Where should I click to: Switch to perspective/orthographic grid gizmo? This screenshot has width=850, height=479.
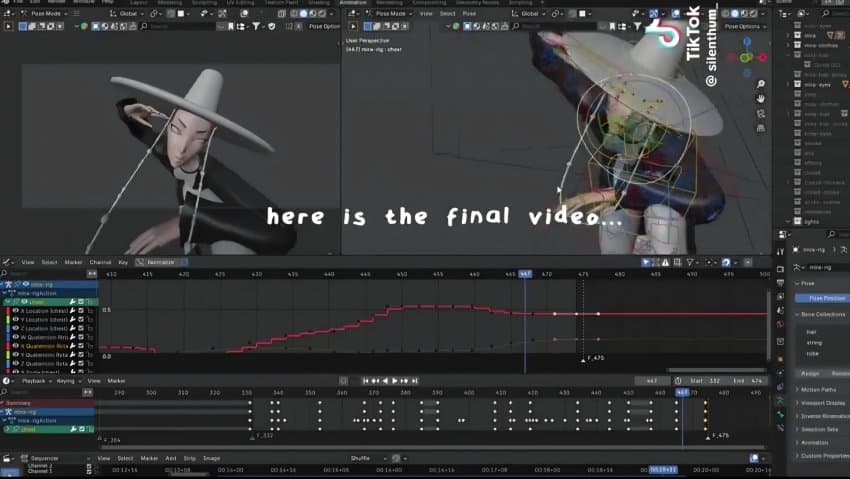pos(761,126)
